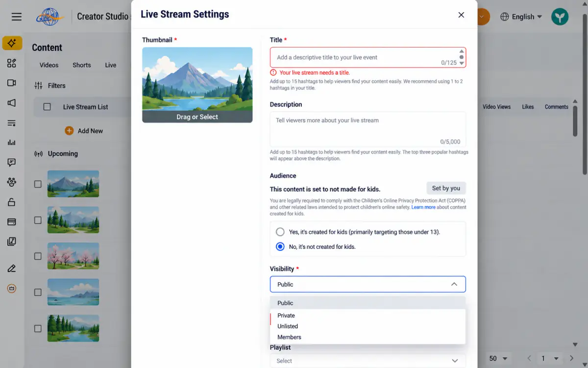Click into the Title input field
Image resolution: width=588 pixels, height=368 pixels.
click(x=367, y=57)
